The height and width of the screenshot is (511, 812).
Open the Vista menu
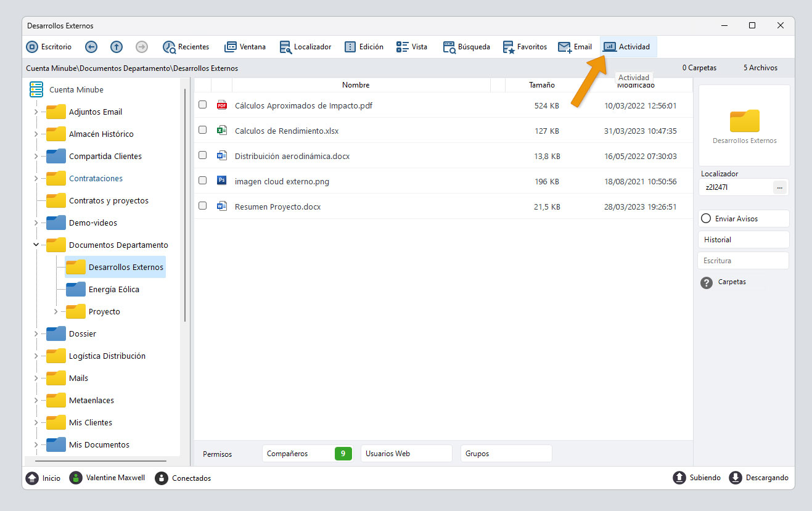click(x=412, y=47)
